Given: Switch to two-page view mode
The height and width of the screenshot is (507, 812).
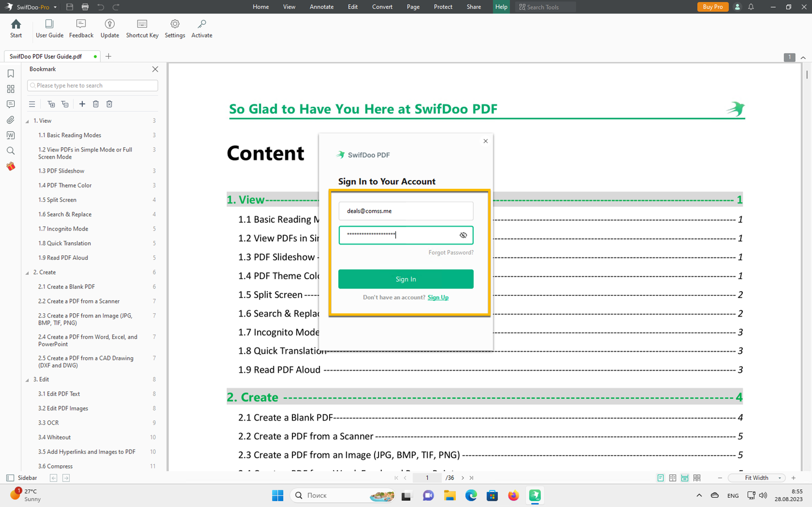Looking at the screenshot, I should pyautogui.click(x=672, y=478).
